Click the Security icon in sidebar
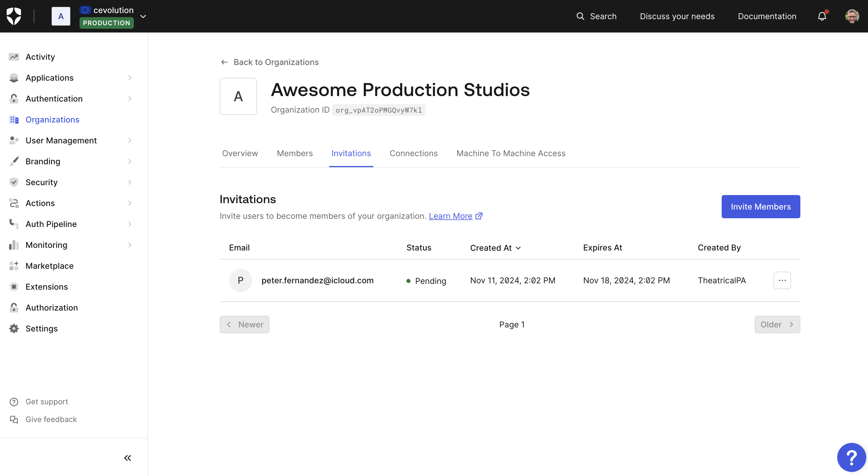The height and width of the screenshot is (476, 868). [13, 182]
